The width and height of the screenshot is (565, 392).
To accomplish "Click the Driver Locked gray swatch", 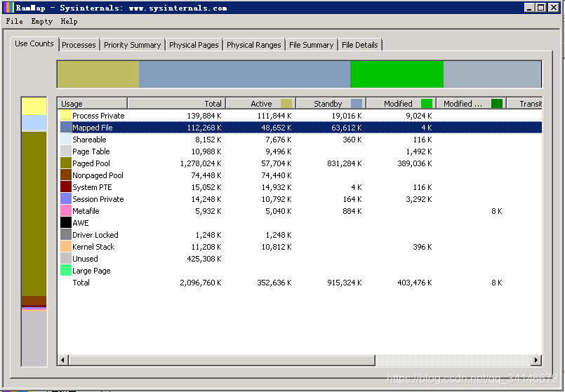I will click(x=65, y=234).
